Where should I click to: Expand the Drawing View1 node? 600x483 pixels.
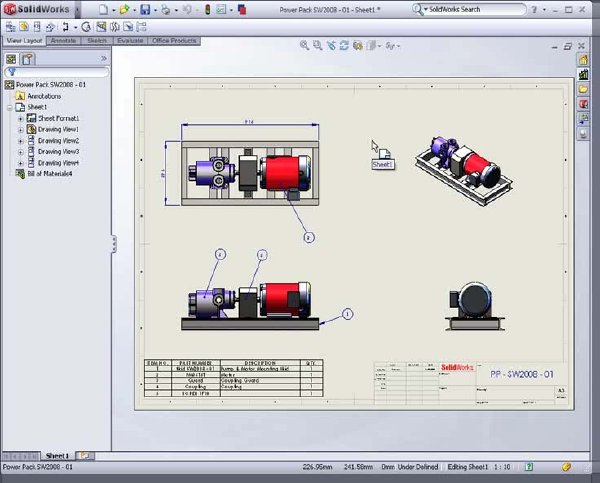(x=21, y=130)
